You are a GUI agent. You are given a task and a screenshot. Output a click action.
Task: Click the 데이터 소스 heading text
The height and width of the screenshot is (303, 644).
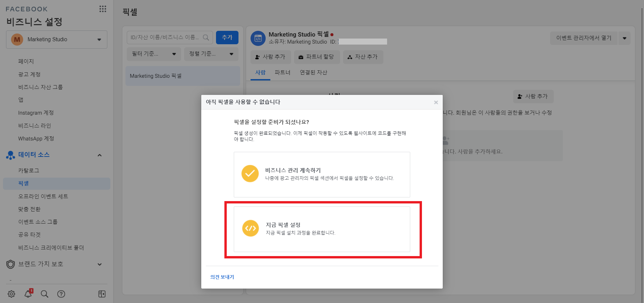tap(34, 155)
